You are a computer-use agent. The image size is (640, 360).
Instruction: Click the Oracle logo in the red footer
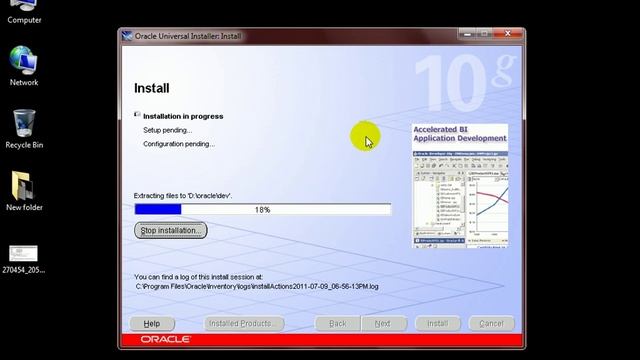click(x=166, y=340)
